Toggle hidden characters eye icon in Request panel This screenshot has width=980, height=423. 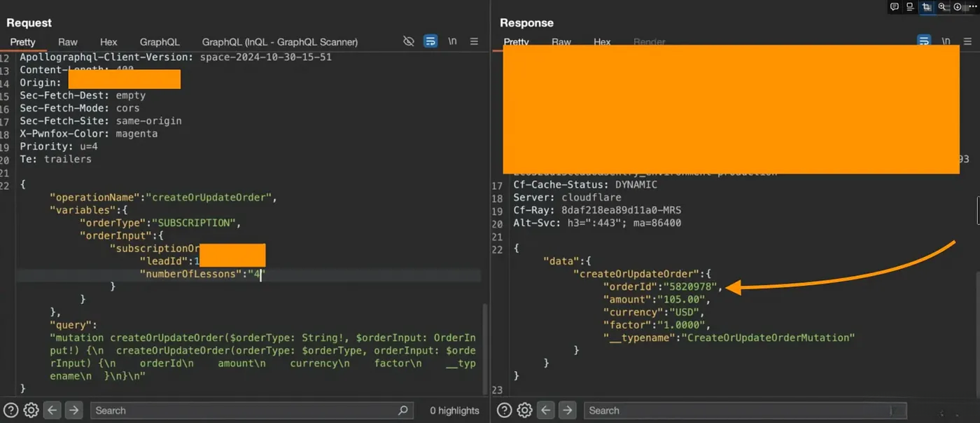[409, 41]
